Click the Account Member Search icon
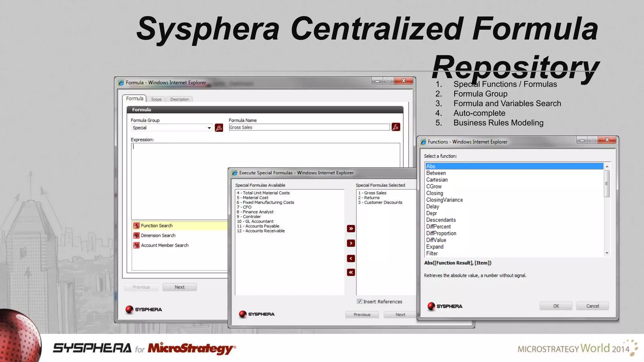 136,245
